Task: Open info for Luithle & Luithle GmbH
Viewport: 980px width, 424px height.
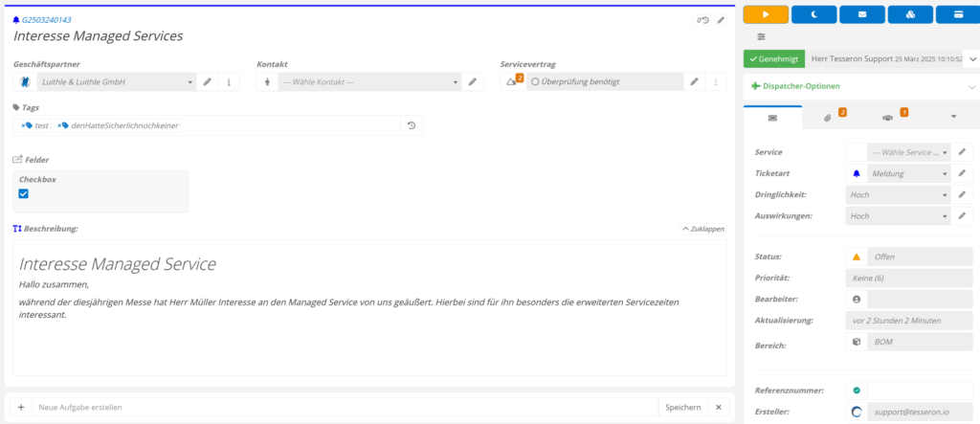Action: (x=229, y=82)
